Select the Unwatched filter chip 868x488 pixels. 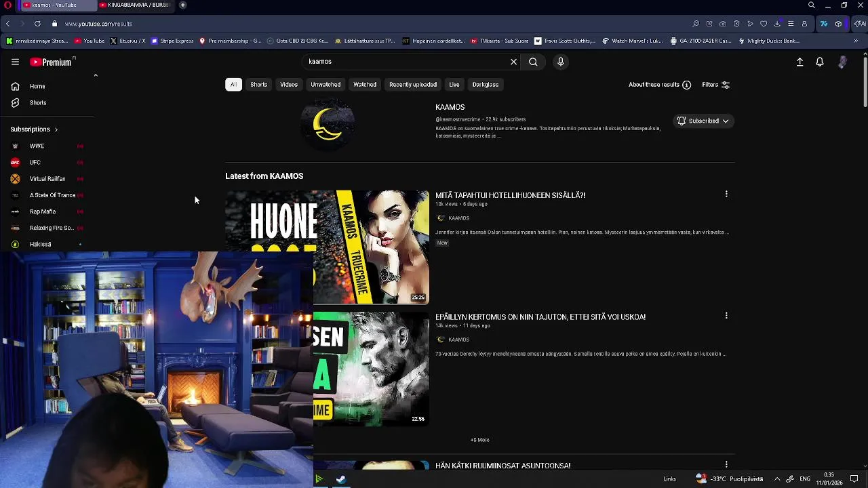pos(325,85)
